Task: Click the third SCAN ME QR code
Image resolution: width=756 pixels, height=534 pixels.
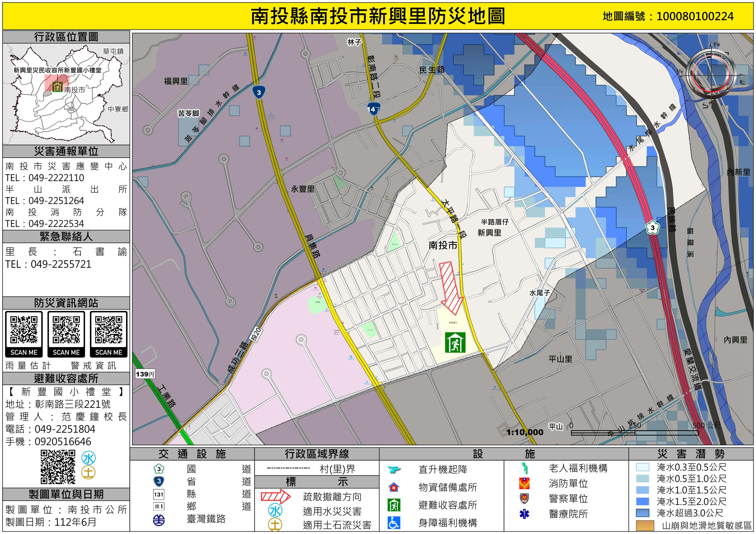Action: click(109, 330)
